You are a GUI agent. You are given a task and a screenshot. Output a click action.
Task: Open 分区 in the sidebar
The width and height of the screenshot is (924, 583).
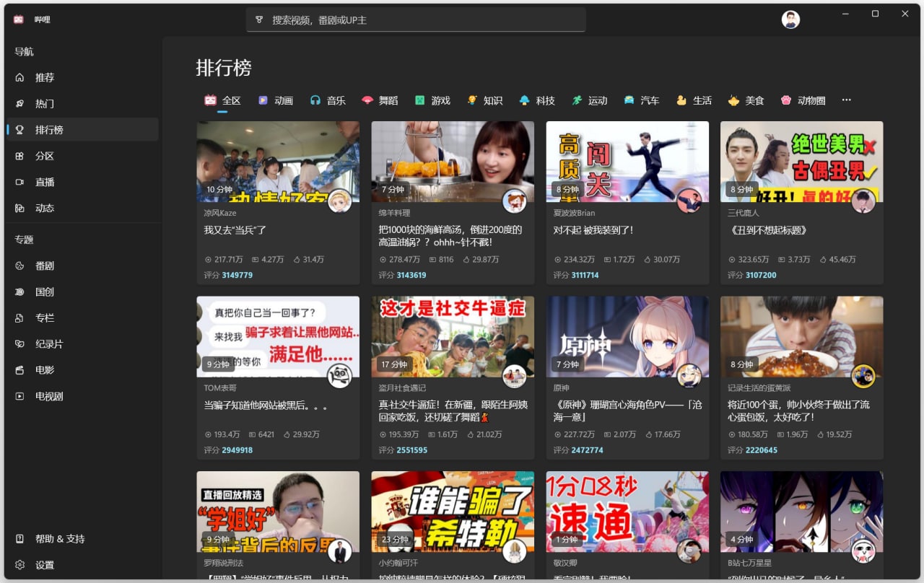(x=82, y=156)
